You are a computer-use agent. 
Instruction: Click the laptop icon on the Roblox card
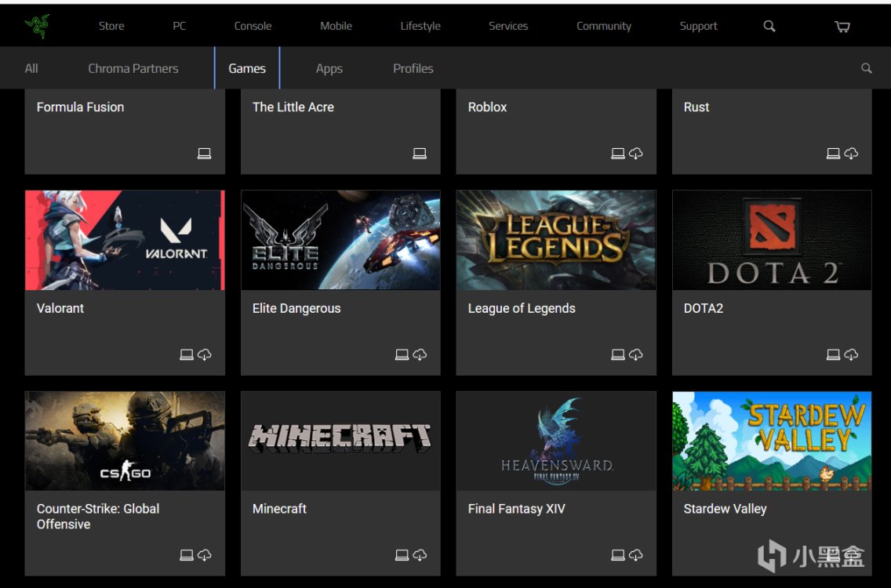click(618, 154)
